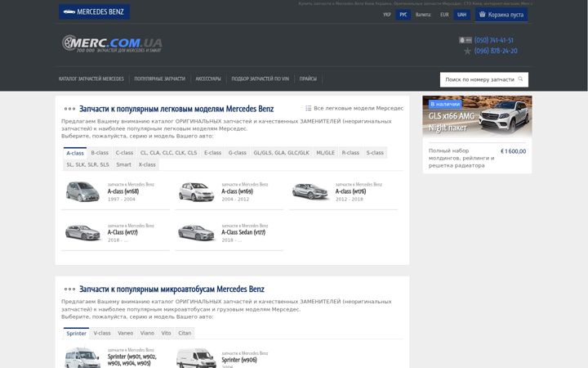The height and width of the screenshot is (368, 588).
Task: Click the mobile operator icon by (050) number
Action: [465, 40]
